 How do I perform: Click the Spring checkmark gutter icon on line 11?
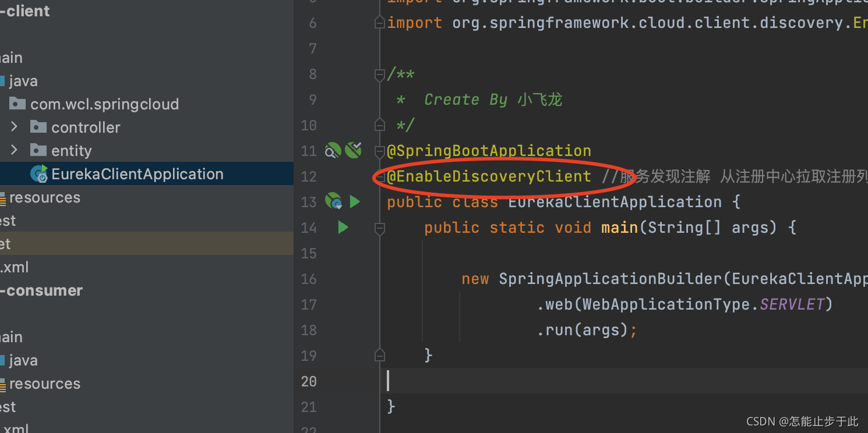point(354,150)
